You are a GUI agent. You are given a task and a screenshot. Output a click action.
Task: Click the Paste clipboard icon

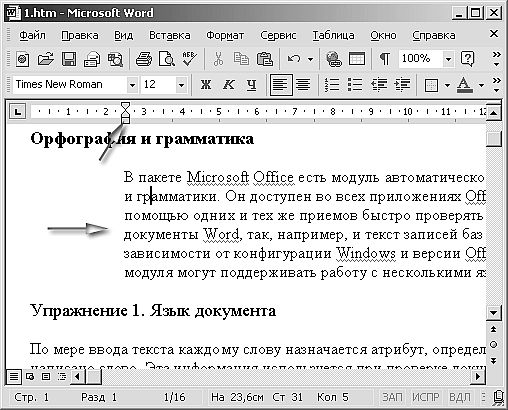pos(265,60)
